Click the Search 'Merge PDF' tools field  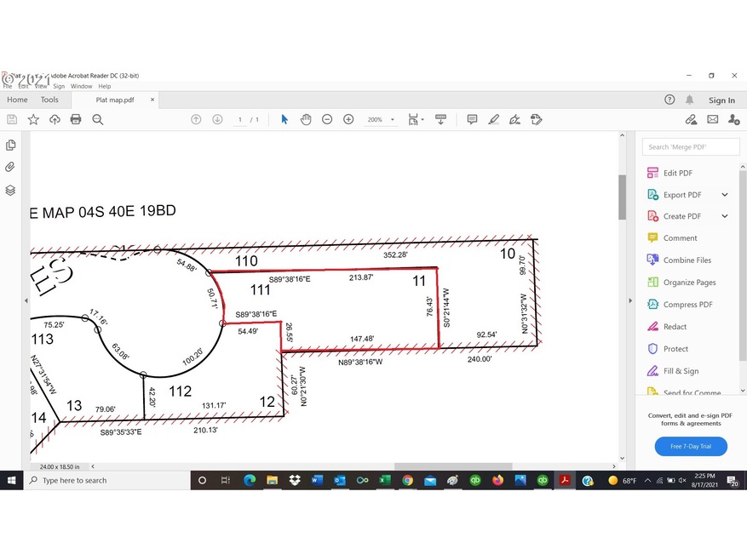pyautogui.click(x=691, y=147)
